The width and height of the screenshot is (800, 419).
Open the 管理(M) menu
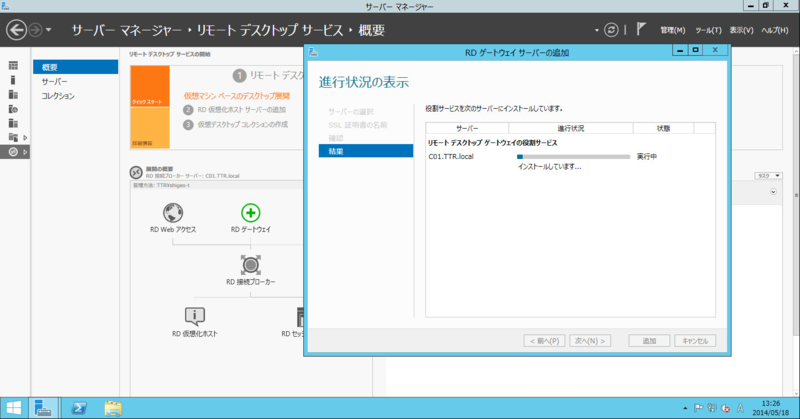(x=672, y=31)
